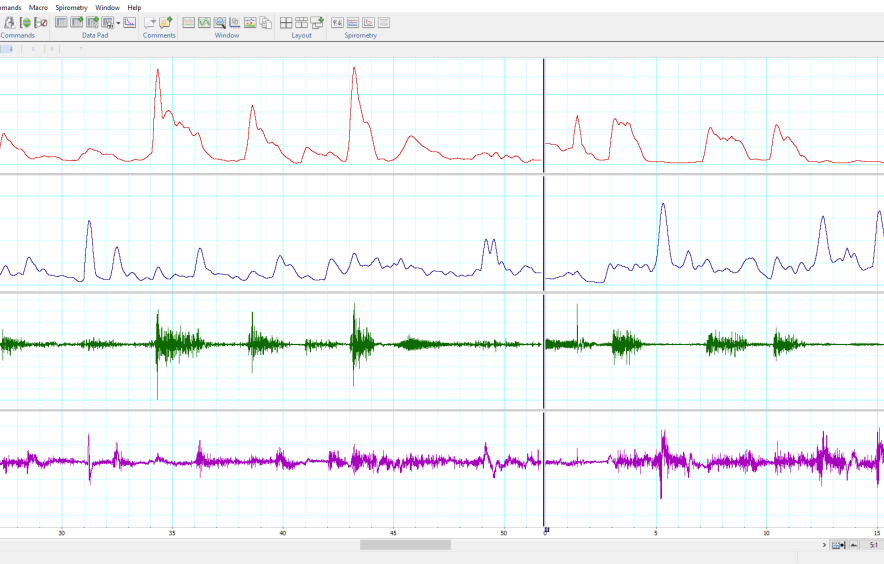Open the Window menu
The image size is (884, 564).
tap(107, 7)
